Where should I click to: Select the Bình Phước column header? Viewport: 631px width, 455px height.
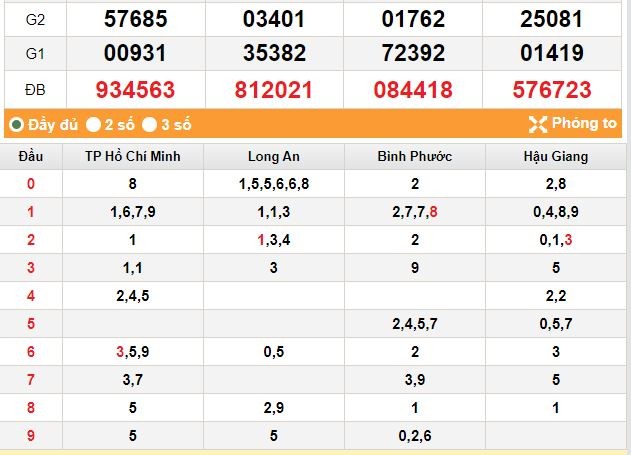tap(414, 156)
